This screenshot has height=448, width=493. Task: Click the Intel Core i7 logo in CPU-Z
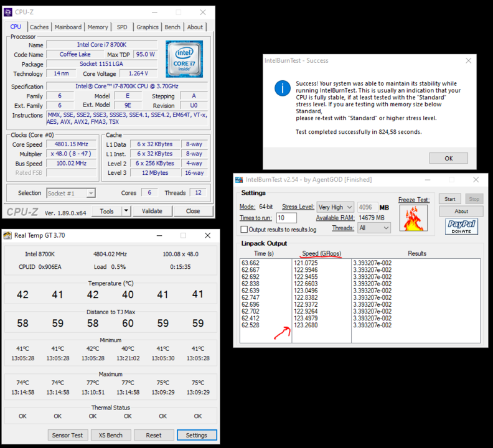point(184,58)
